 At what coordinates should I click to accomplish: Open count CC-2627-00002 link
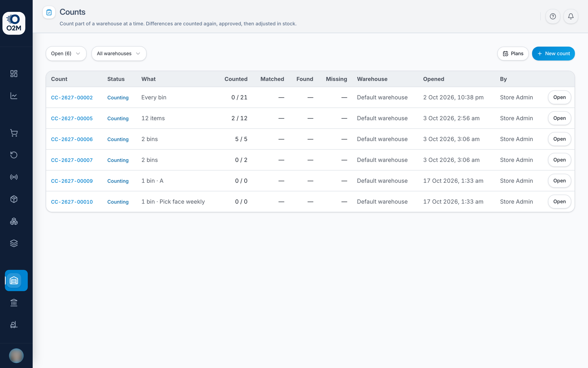(x=72, y=98)
